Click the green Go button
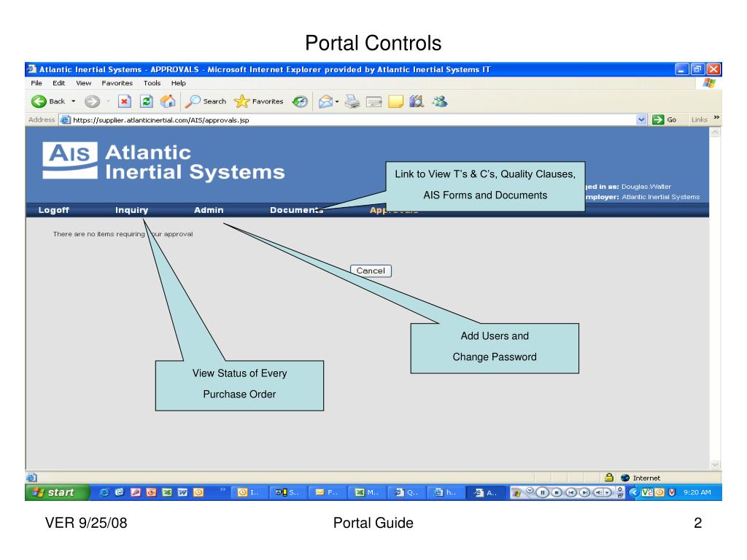747x560 pixels. (664, 120)
